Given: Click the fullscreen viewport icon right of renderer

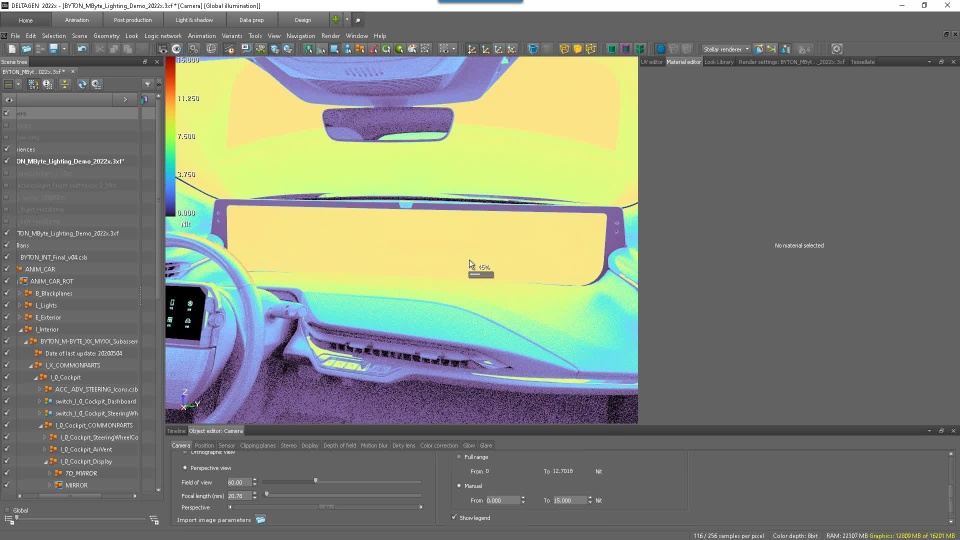Looking at the screenshot, I should pyautogui.click(x=837, y=49).
